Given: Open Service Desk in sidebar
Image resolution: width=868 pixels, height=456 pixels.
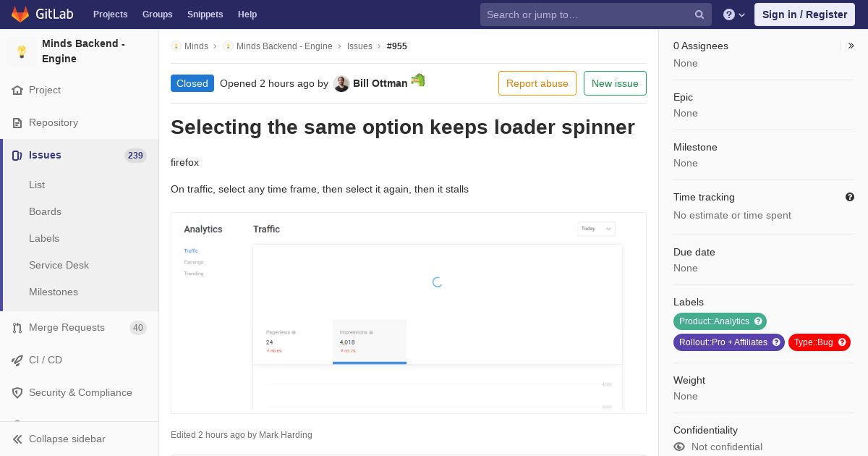Looking at the screenshot, I should coord(59,265).
